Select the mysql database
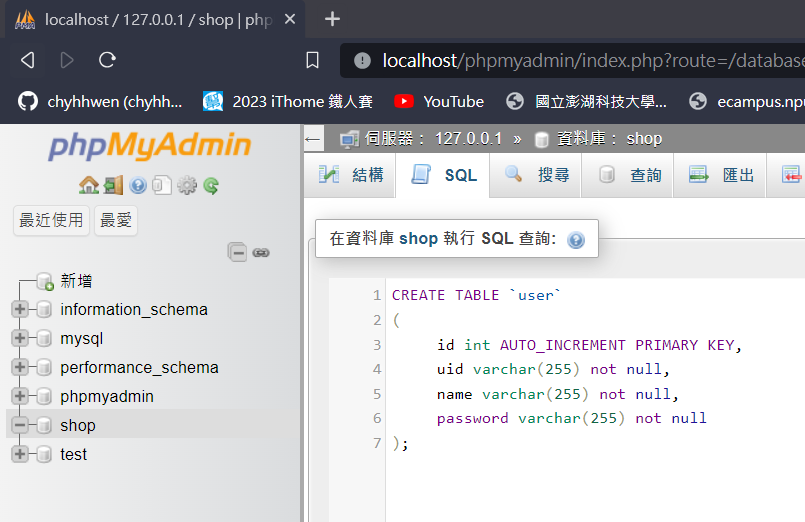805x522 pixels. pos(82,339)
